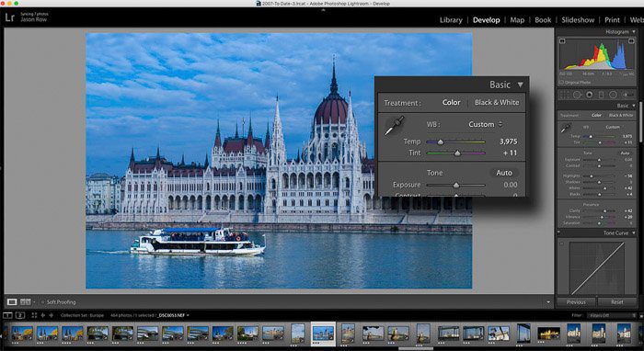Go forward using the filmstrip right arrow
644x351 pixels.
pos(51,315)
